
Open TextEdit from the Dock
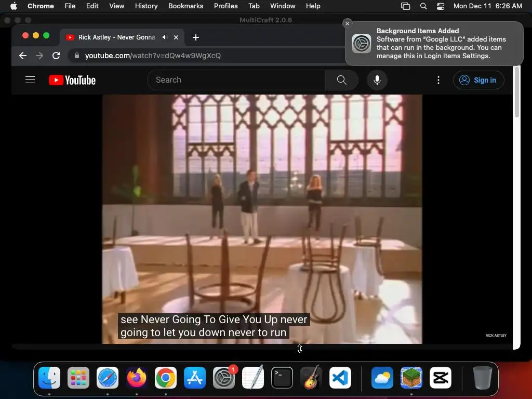coord(253,378)
